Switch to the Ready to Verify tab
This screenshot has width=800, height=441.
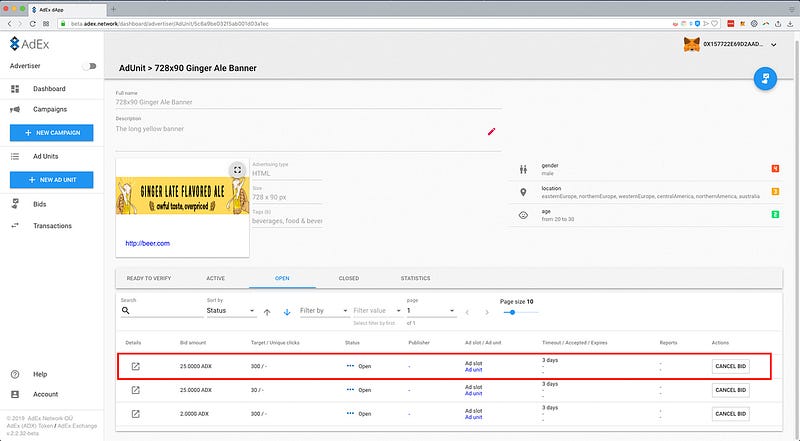149,278
